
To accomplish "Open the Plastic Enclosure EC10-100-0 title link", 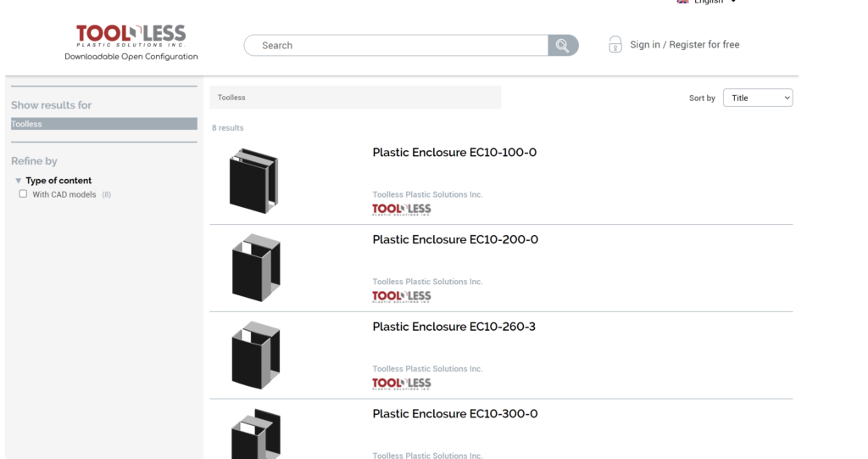I will pos(454,153).
